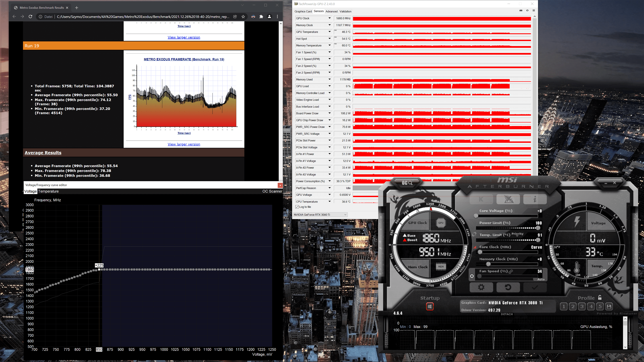Switch to Validation tab in GPU-Z
The width and height of the screenshot is (644, 362).
(x=345, y=11)
